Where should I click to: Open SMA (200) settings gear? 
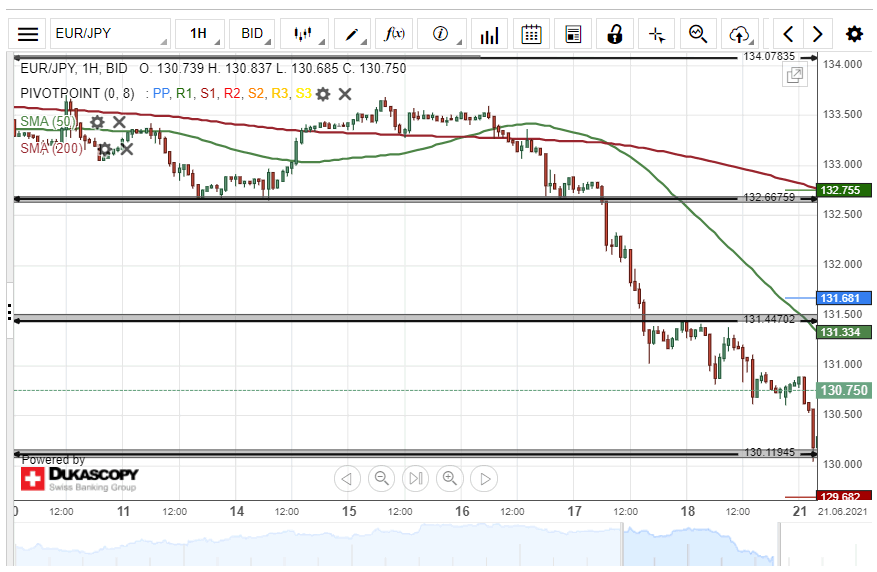click(105, 149)
